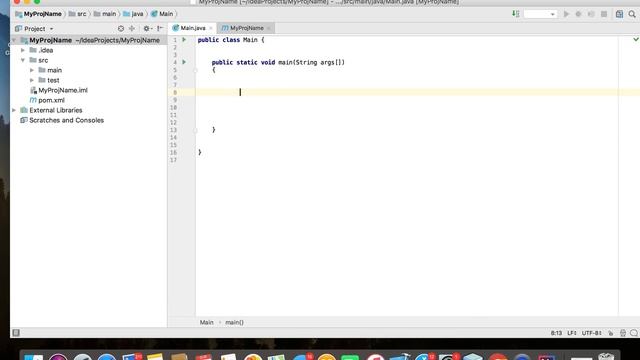Click the Run with Coverage icon
Viewport: 640px width, 360px height.
591,14
